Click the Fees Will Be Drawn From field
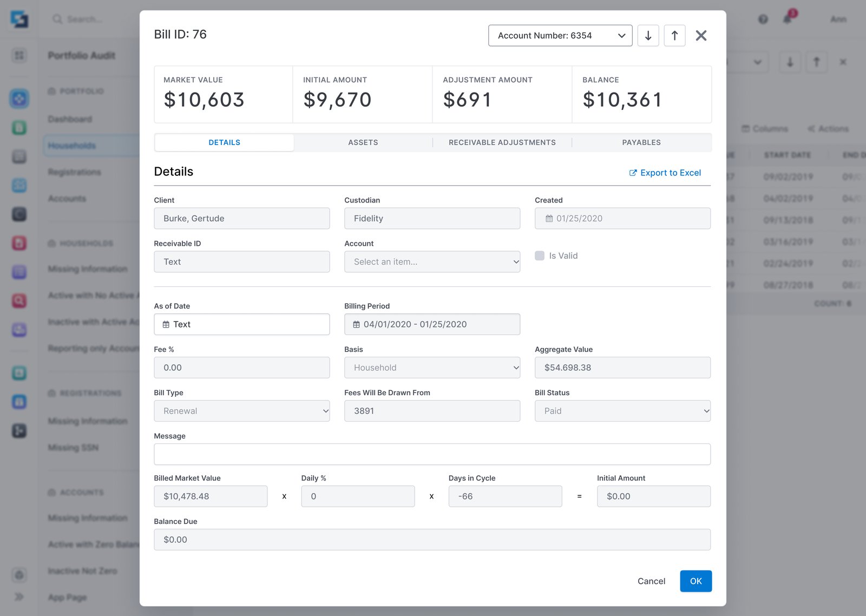866x616 pixels. point(432,411)
